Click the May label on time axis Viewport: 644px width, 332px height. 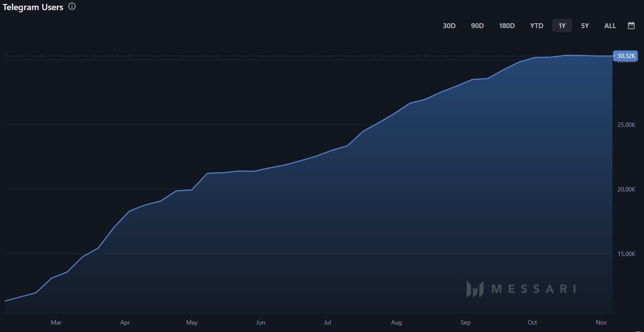click(x=192, y=323)
